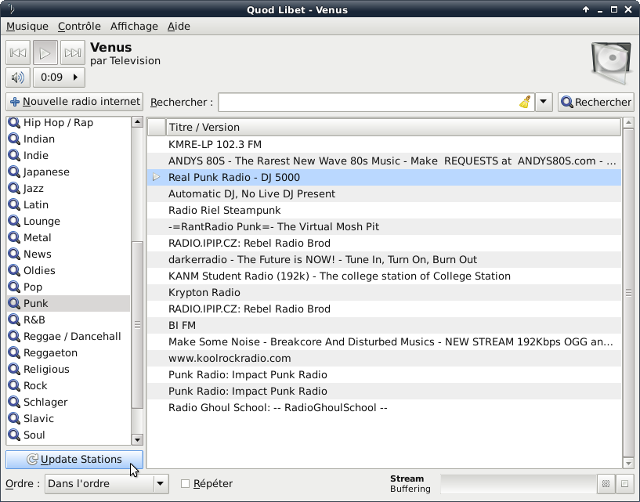Click the stream buffering progress bar
Image resolution: width=640 pixels, height=502 pixels.
point(517,484)
